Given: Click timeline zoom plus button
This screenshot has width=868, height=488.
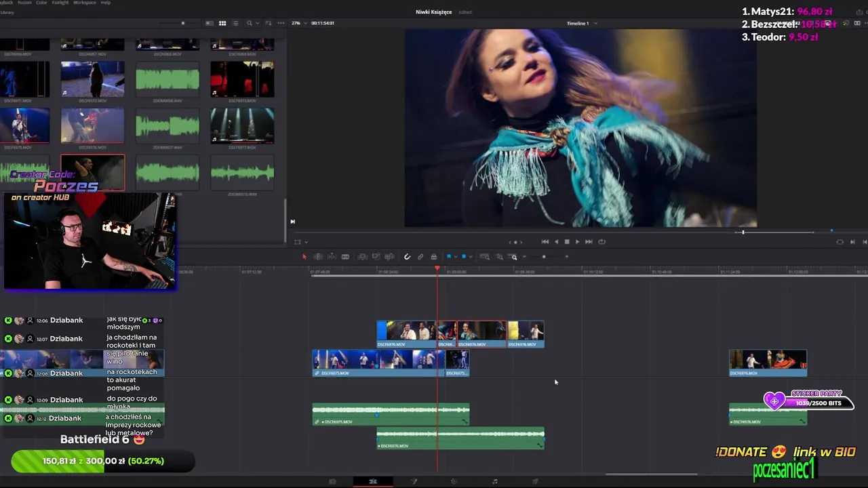Looking at the screenshot, I should tap(567, 257).
